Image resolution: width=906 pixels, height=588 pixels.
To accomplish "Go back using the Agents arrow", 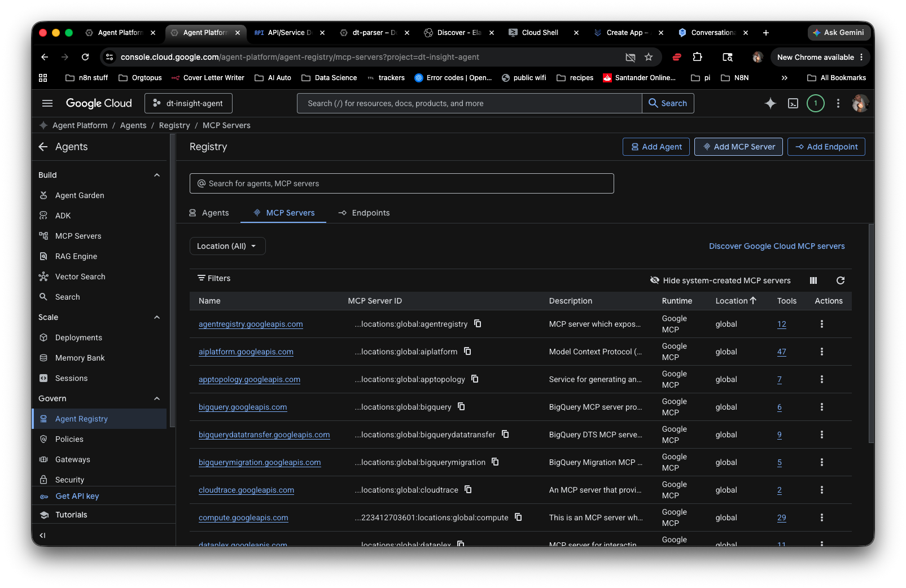I will pos(43,147).
